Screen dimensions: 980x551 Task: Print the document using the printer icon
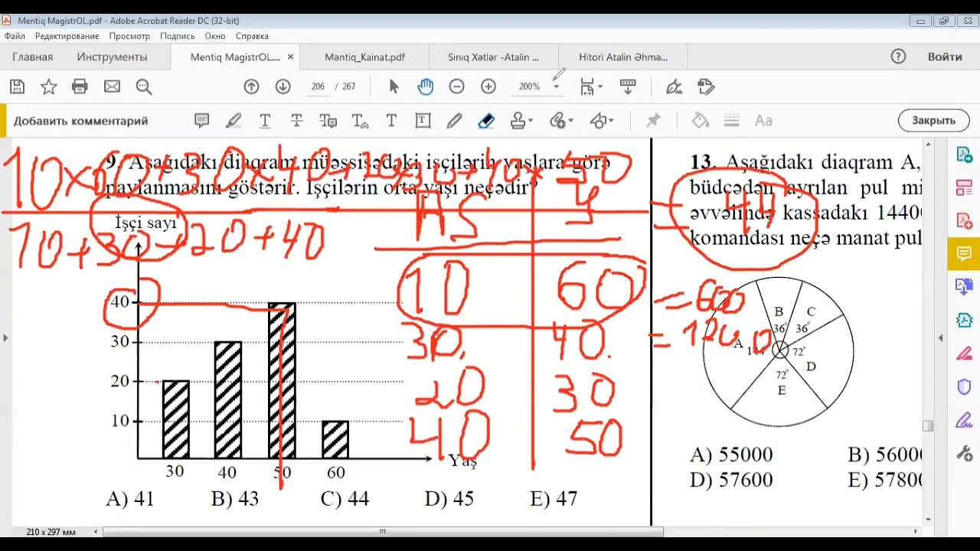pyautogui.click(x=80, y=86)
